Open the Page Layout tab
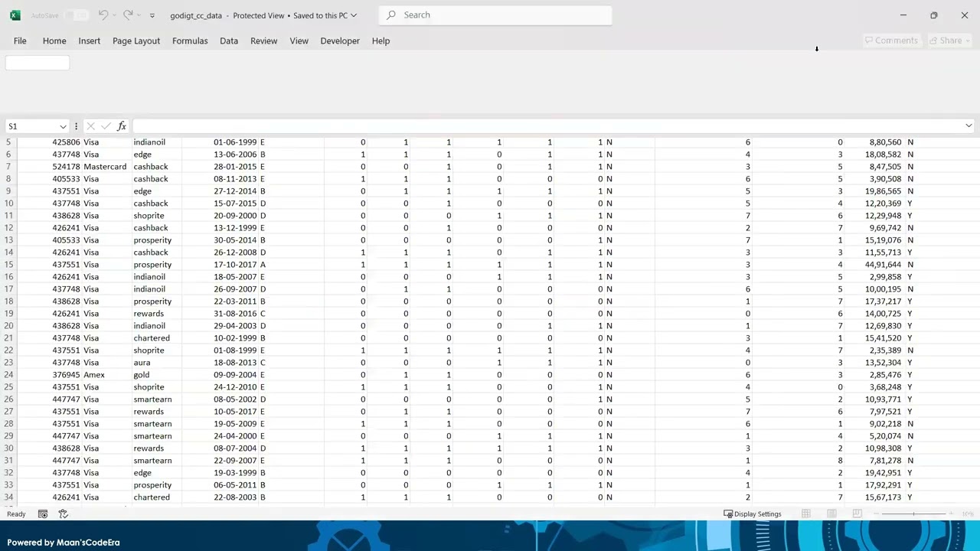The height and width of the screenshot is (551, 980). [136, 41]
